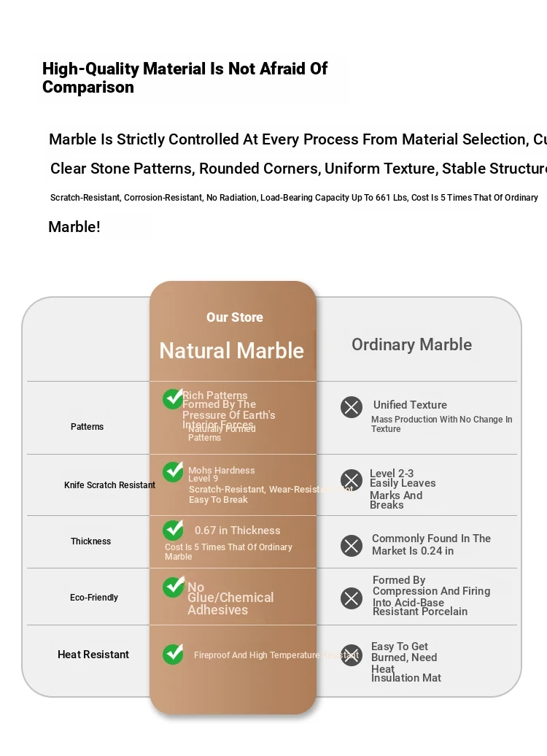Click the High-Quality Material headline
This screenshot has width=547, height=756.
185,78
